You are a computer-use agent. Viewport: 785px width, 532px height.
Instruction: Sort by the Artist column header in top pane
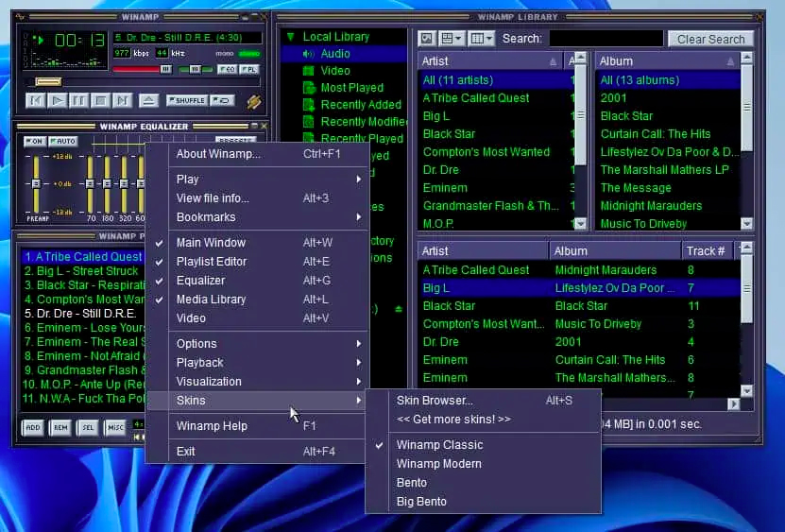point(490,61)
